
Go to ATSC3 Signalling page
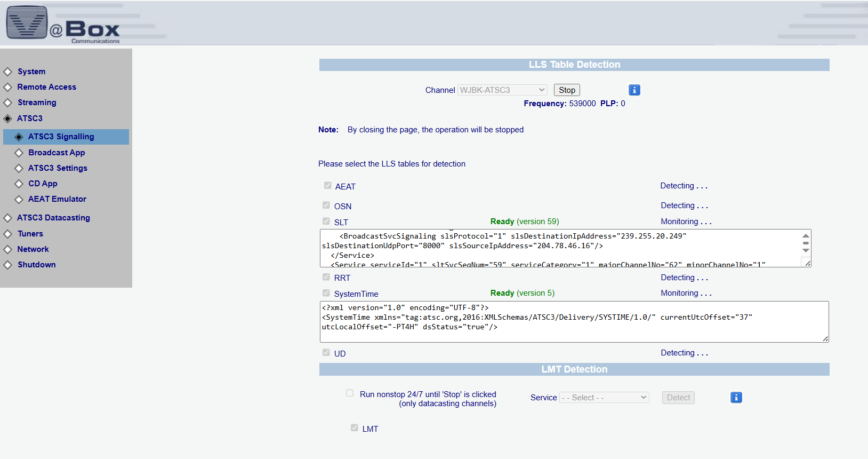61,137
